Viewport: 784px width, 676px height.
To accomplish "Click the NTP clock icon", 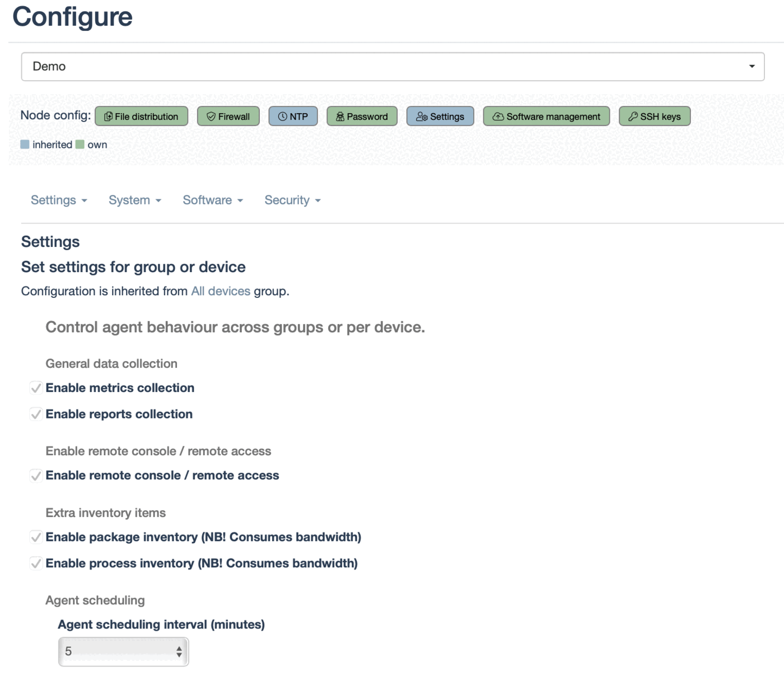I will (x=283, y=116).
